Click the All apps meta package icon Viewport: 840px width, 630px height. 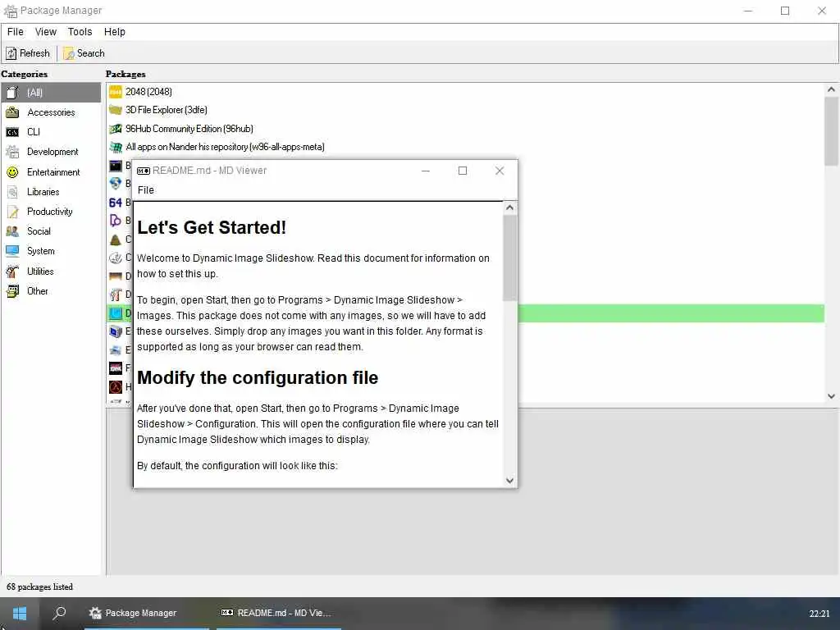coord(116,147)
